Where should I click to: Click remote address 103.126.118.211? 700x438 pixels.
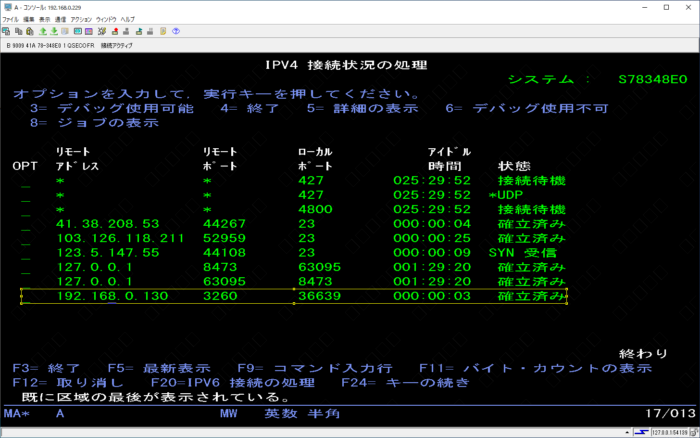[121, 238]
